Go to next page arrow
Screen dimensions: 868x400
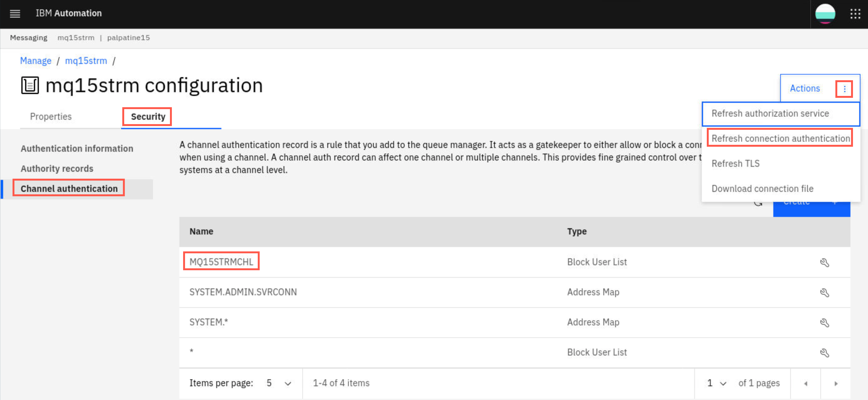click(x=836, y=383)
